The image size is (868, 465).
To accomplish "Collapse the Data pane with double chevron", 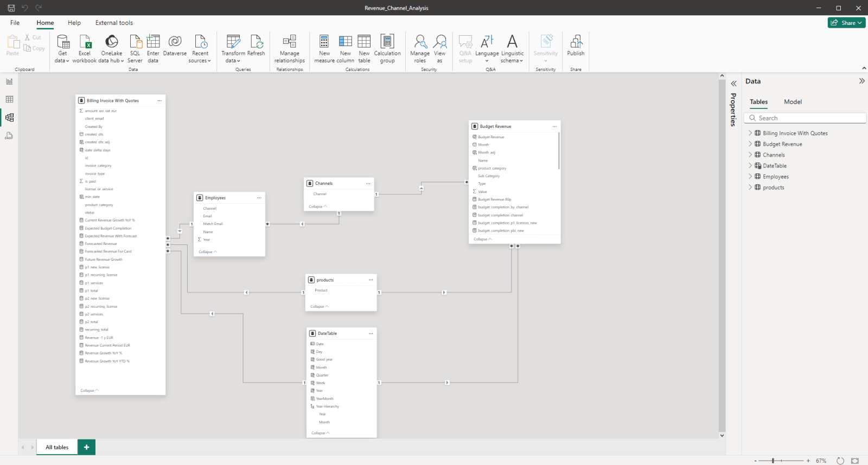I will click(861, 81).
